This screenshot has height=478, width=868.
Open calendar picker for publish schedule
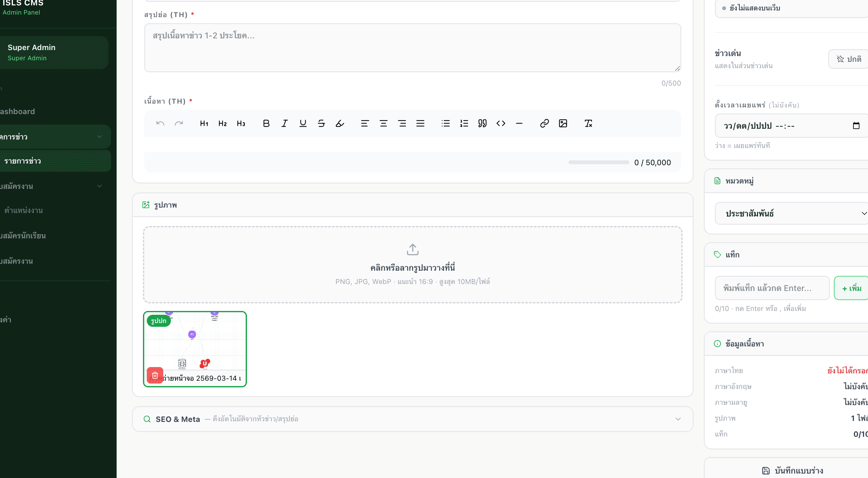click(856, 126)
